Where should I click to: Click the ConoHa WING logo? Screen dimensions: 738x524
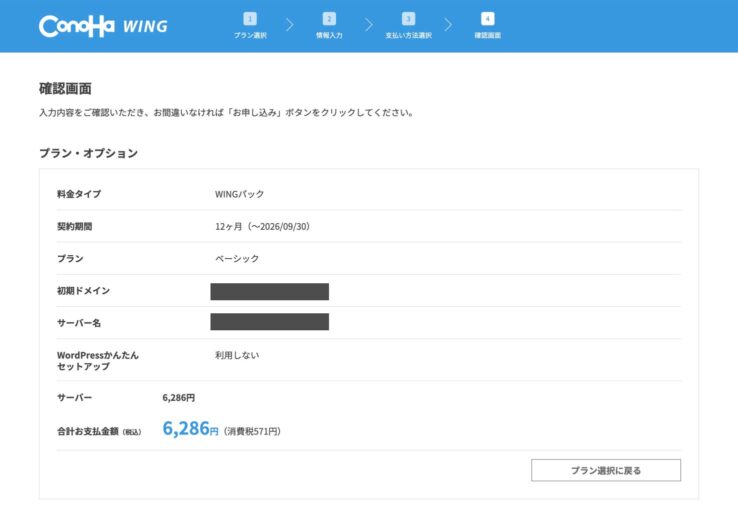(103, 25)
